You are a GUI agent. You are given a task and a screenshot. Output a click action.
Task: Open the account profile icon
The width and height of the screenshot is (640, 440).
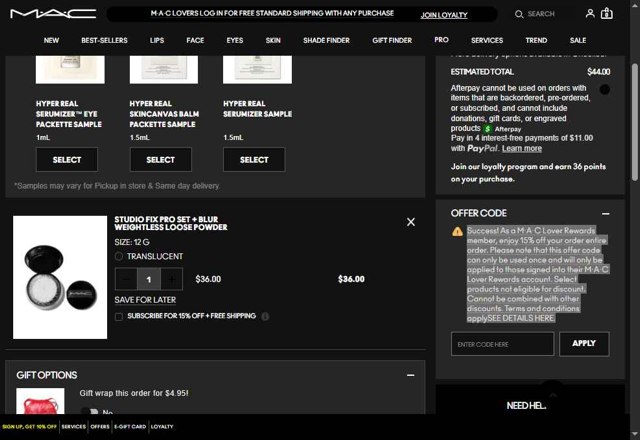point(590,13)
